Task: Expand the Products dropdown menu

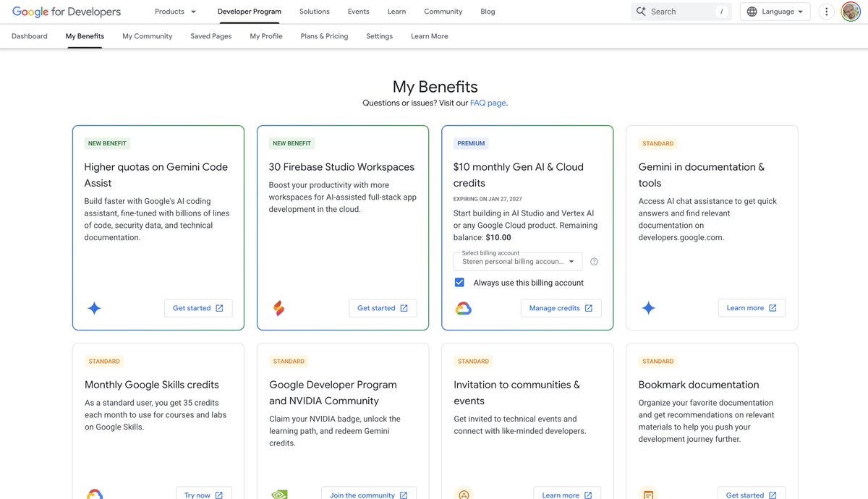Action: point(176,12)
